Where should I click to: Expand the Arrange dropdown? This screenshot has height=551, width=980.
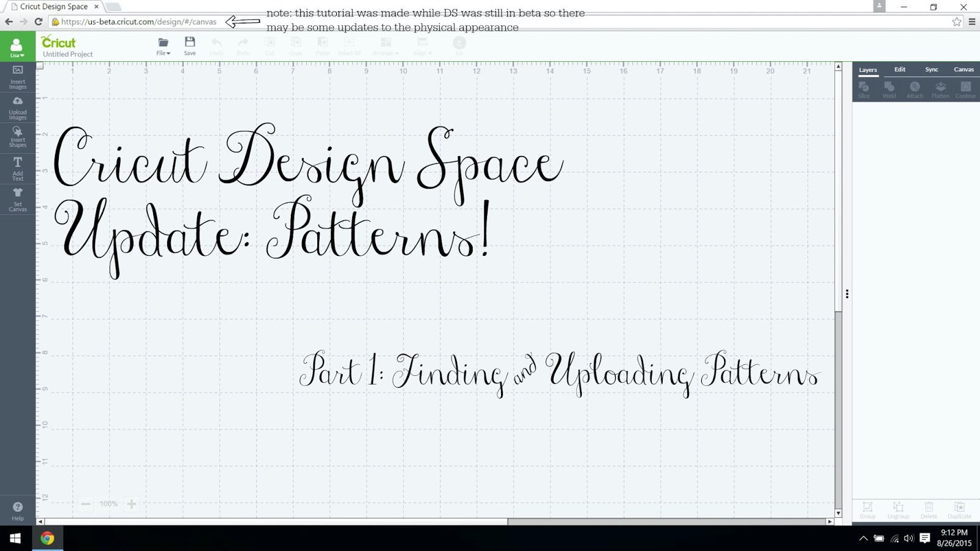[x=386, y=47]
